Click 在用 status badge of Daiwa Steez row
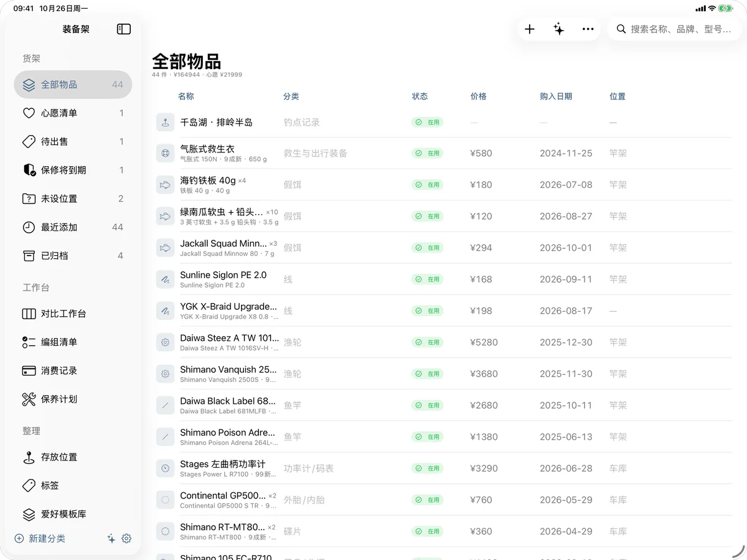The height and width of the screenshot is (560, 747). point(427,342)
